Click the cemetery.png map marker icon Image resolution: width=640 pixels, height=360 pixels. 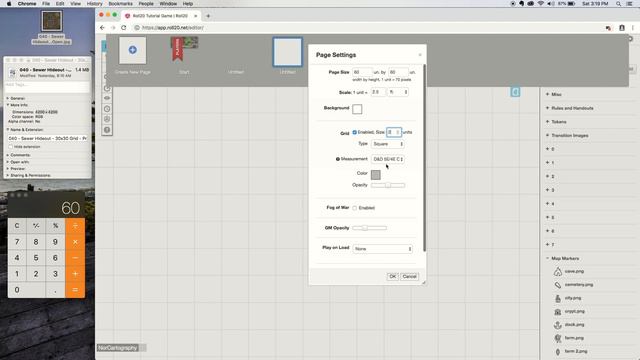pyautogui.click(x=558, y=285)
